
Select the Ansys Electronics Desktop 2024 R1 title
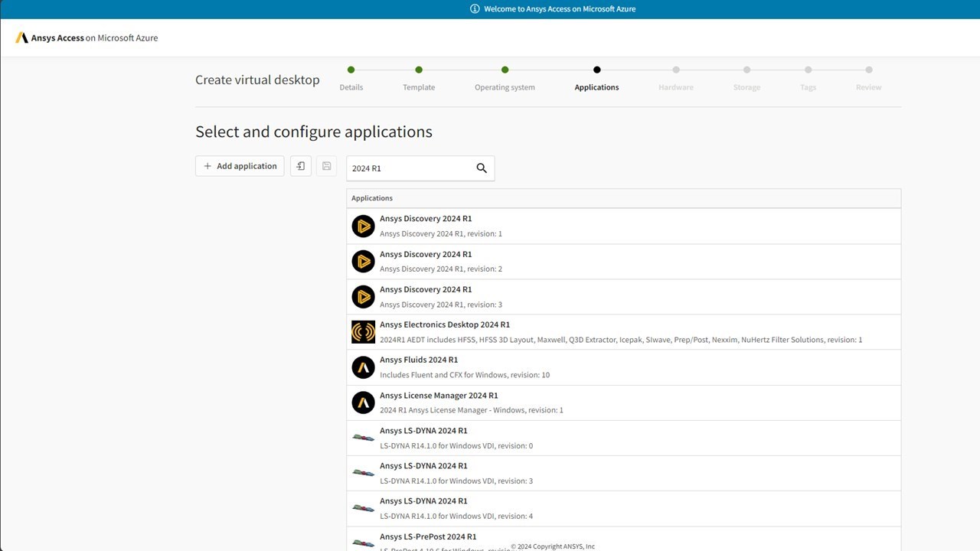pyautogui.click(x=445, y=324)
